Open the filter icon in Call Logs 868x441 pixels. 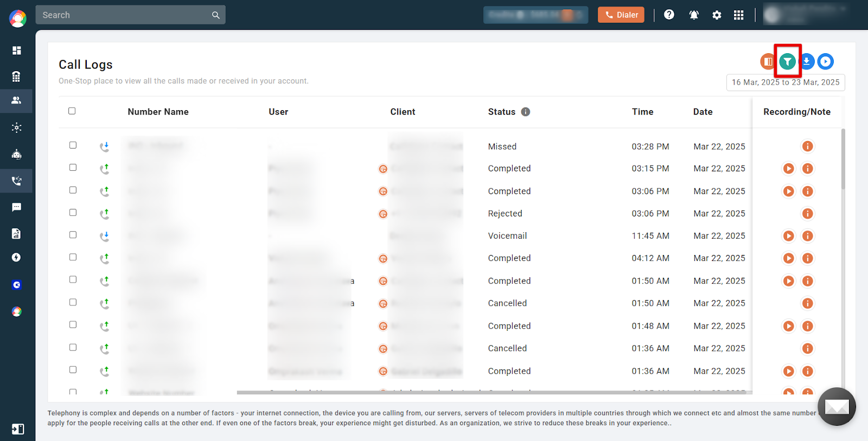[x=787, y=61]
